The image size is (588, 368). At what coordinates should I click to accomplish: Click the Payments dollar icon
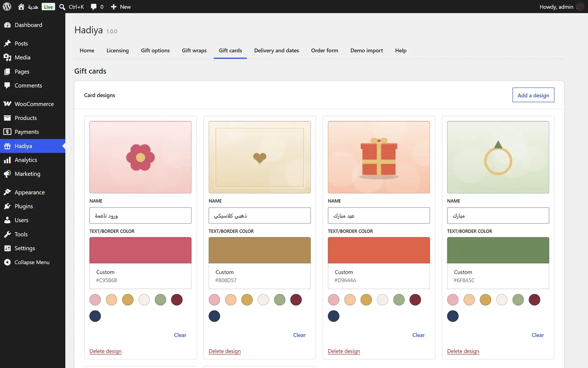(7, 132)
